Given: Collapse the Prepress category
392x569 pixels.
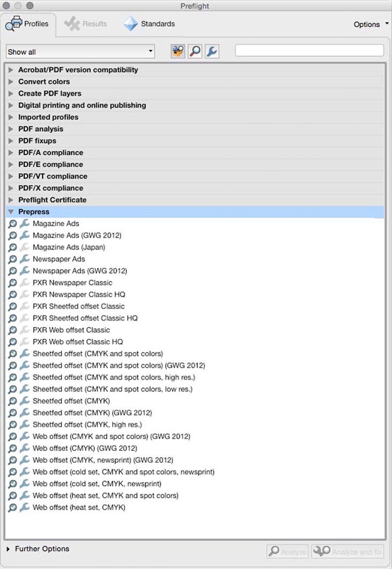Looking at the screenshot, I should pos(11,212).
